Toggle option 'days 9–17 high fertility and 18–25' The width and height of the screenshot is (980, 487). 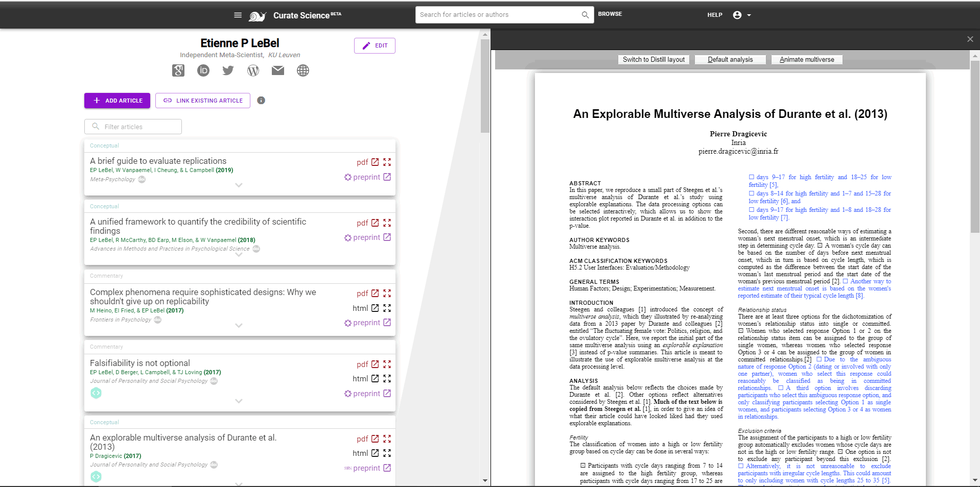point(752,177)
